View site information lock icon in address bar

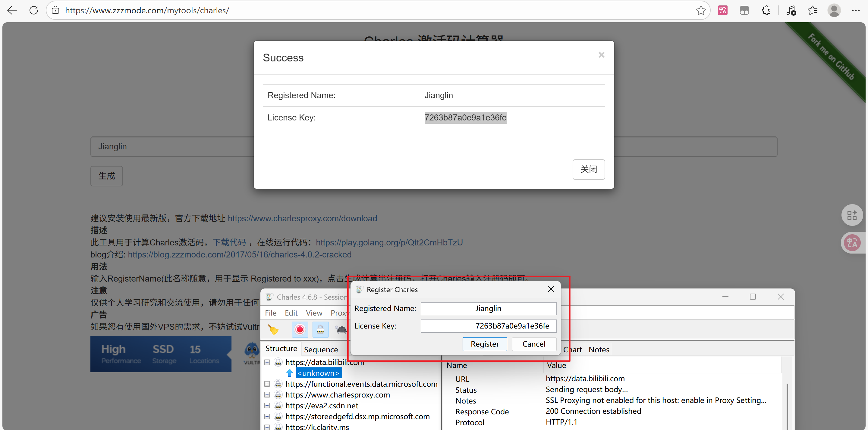(55, 11)
